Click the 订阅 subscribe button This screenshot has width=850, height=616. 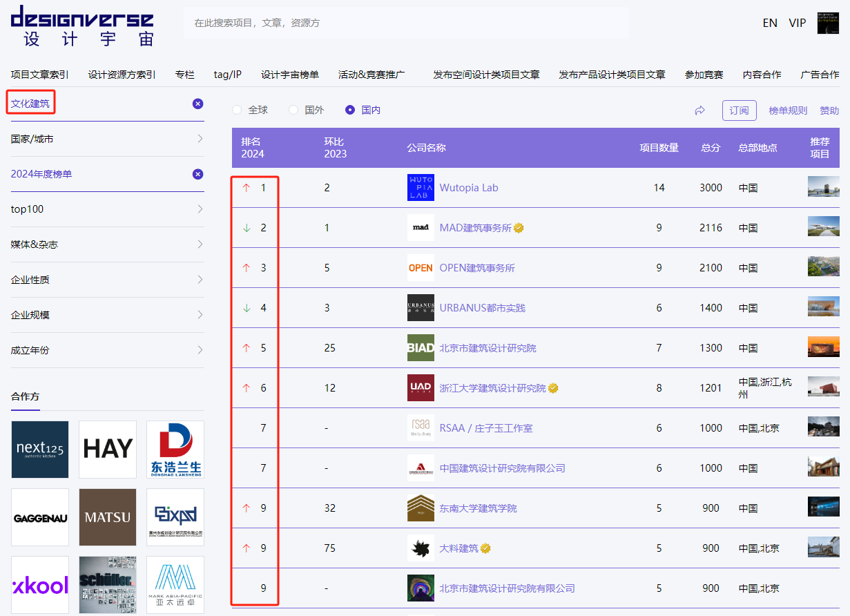(740, 110)
